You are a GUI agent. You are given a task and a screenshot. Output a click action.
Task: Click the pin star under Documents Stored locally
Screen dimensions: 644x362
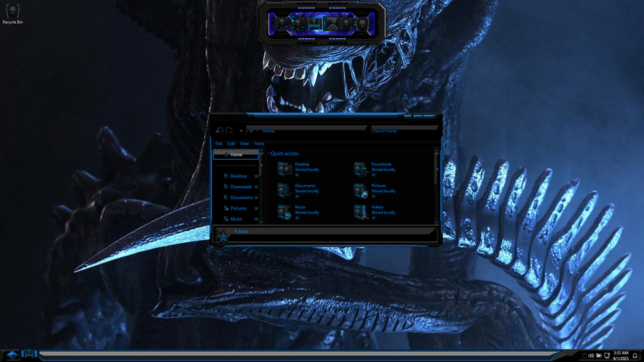pyautogui.click(x=297, y=196)
